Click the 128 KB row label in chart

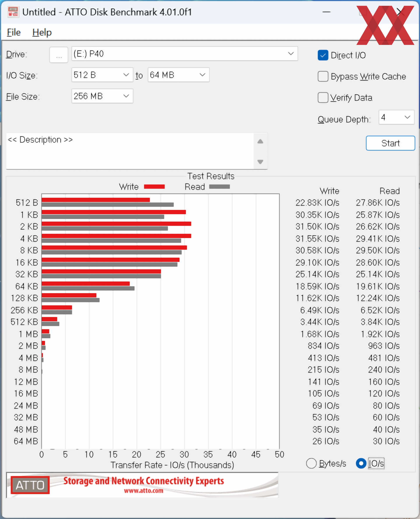click(24, 298)
